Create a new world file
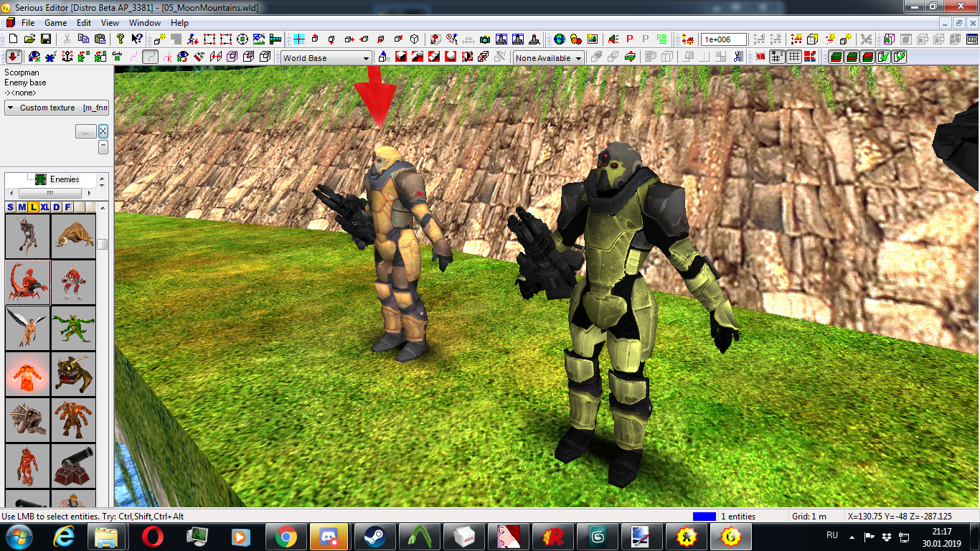The image size is (980, 551). click(13, 39)
